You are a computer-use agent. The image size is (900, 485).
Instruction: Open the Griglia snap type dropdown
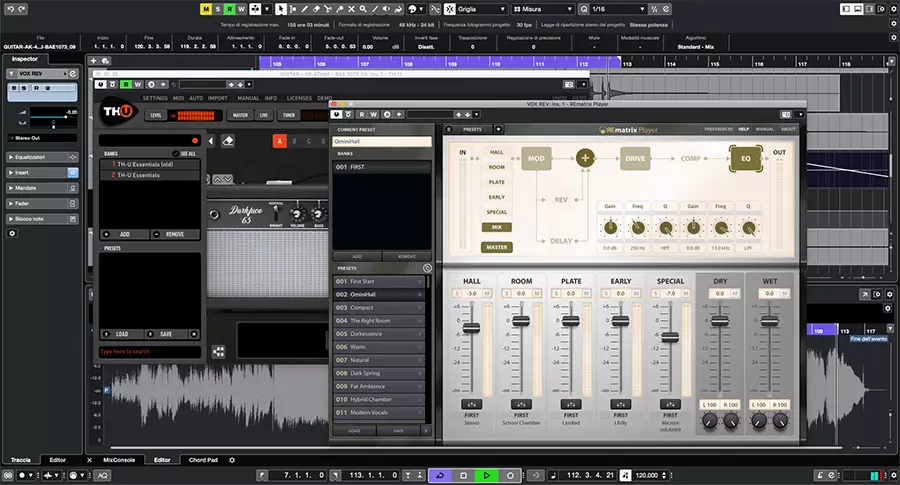coord(480,8)
